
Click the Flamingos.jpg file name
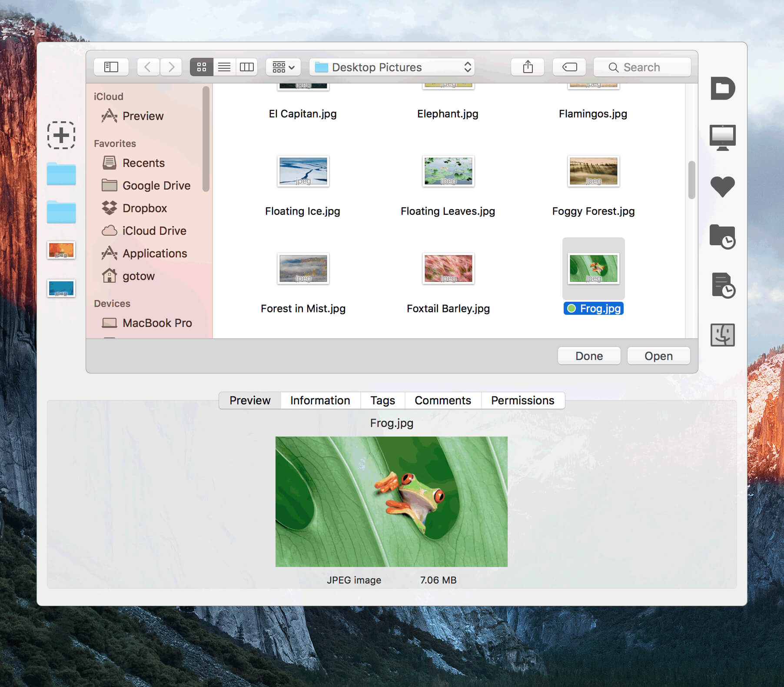[593, 114]
